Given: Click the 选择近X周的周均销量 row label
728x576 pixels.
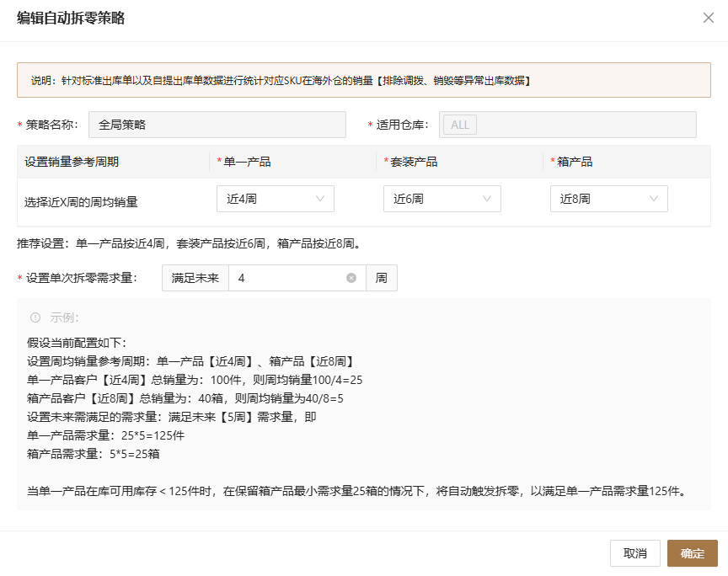Looking at the screenshot, I should [81, 202].
